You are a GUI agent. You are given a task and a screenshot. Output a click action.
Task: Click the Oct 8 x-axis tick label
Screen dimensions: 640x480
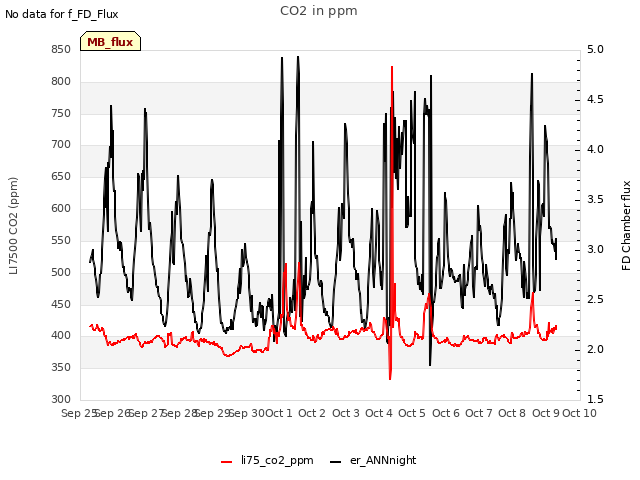512,413
